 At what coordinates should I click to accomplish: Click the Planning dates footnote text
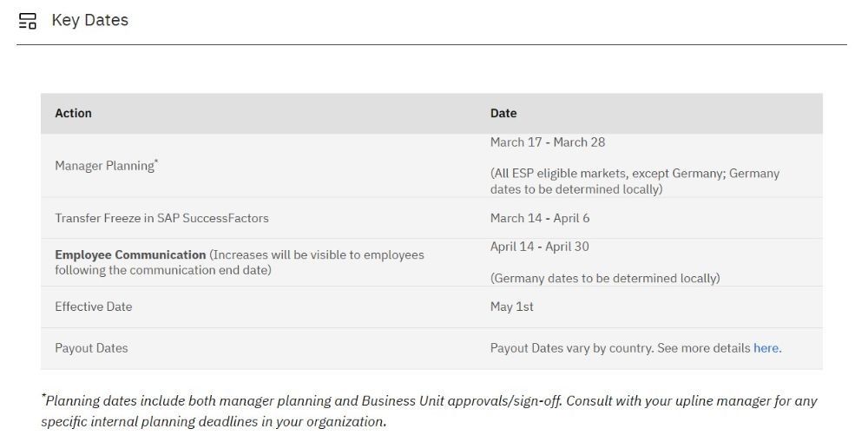[429, 411]
